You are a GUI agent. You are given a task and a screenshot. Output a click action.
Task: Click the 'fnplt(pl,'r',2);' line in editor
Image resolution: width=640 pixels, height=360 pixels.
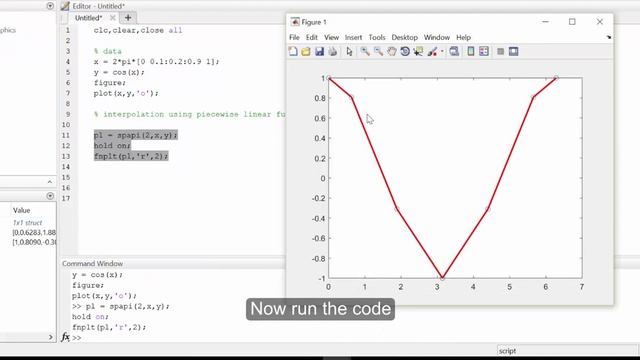[x=131, y=156]
